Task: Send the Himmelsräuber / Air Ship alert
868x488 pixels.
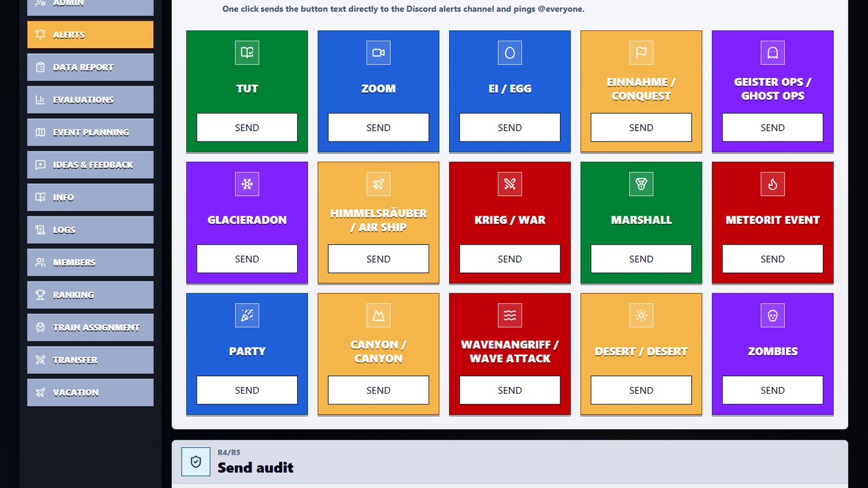Action: [378, 259]
